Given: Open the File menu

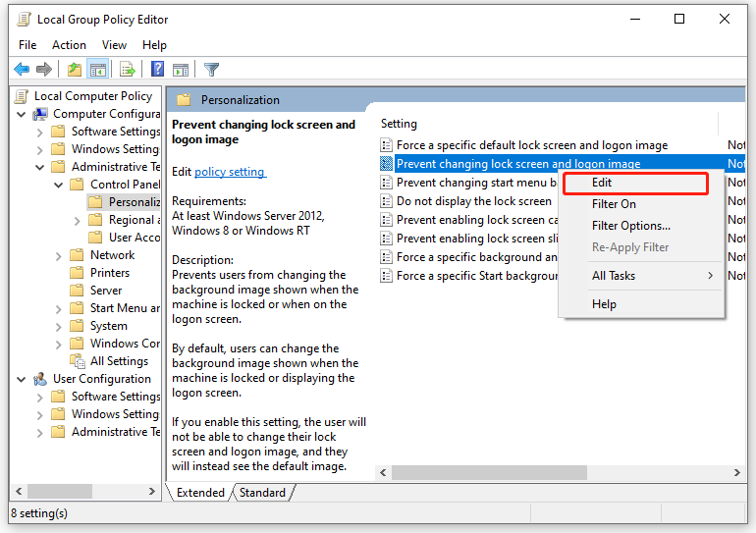Looking at the screenshot, I should pyautogui.click(x=27, y=45).
